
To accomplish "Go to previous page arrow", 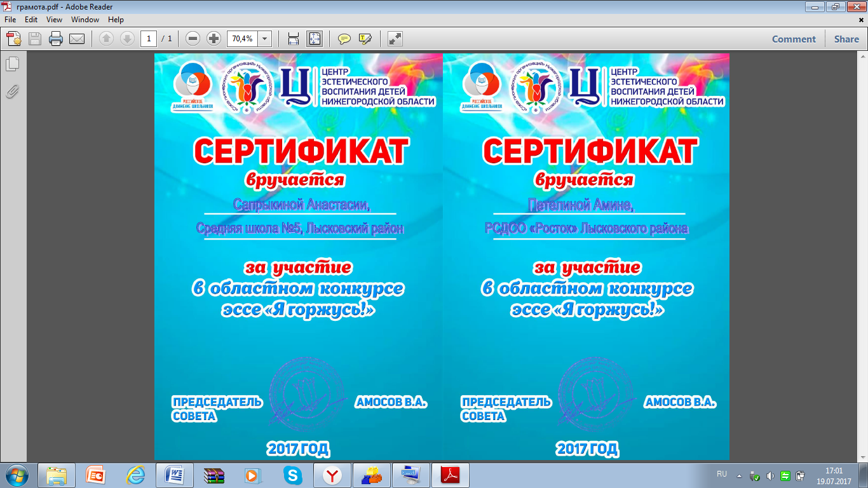I will [x=105, y=39].
